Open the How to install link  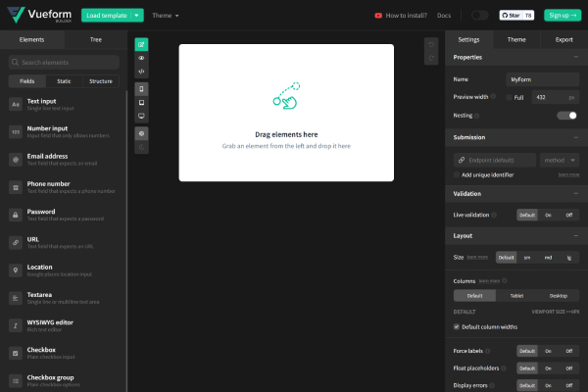406,16
